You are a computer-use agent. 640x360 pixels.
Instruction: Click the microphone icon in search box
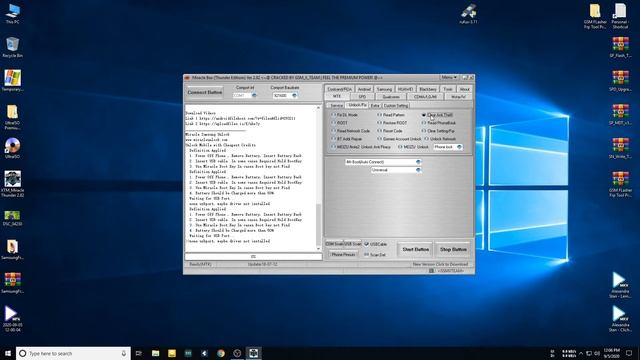point(124,353)
